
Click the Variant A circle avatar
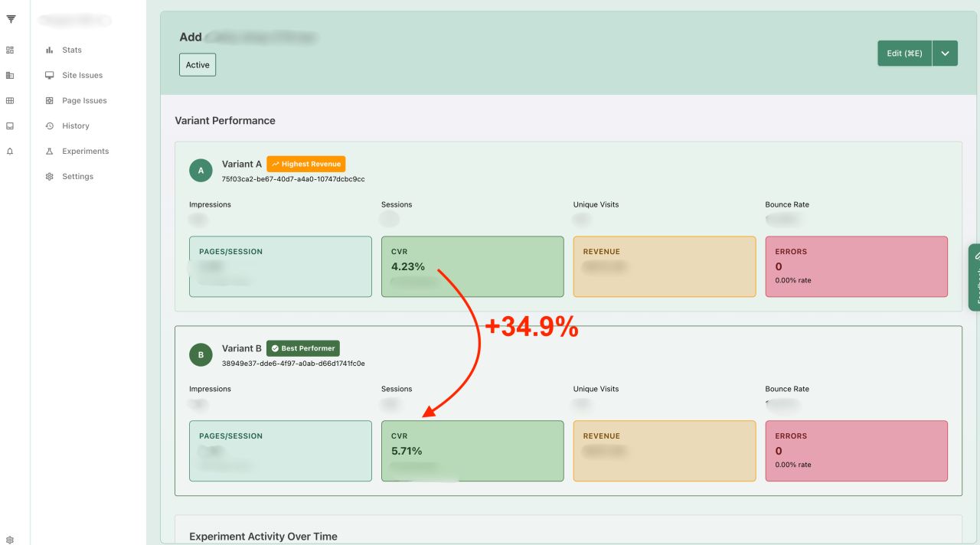coord(201,171)
